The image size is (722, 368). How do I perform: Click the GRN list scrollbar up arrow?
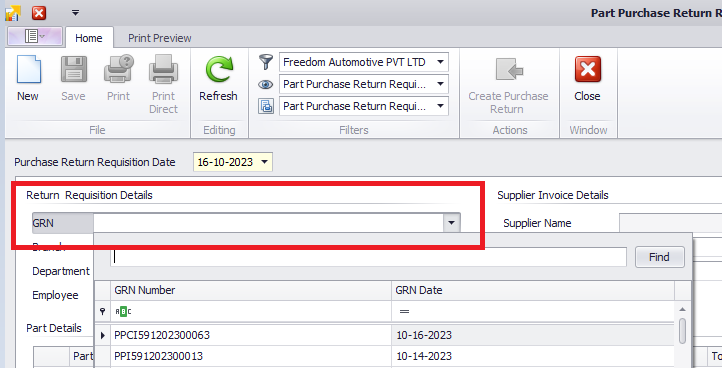pos(682,310)
